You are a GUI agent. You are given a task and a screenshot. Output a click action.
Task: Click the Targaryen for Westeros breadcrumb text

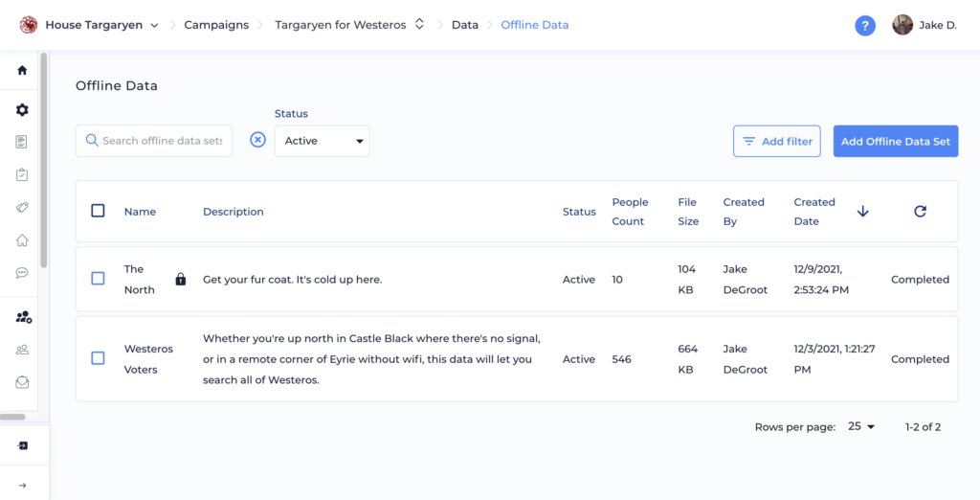341,25
